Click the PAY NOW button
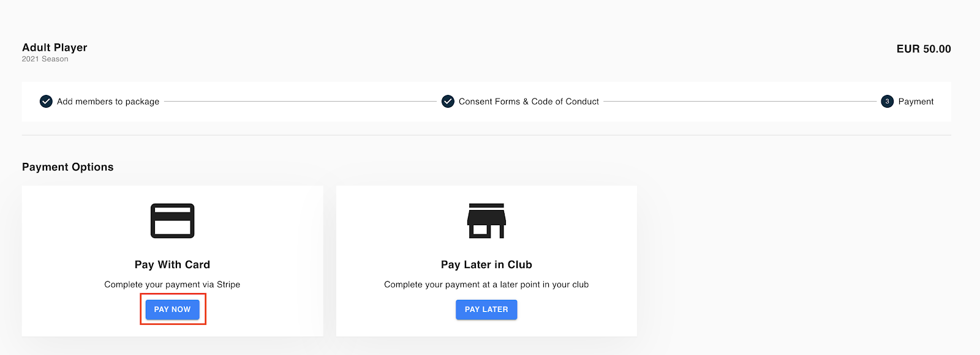980x355 pixels. (172, 309)
